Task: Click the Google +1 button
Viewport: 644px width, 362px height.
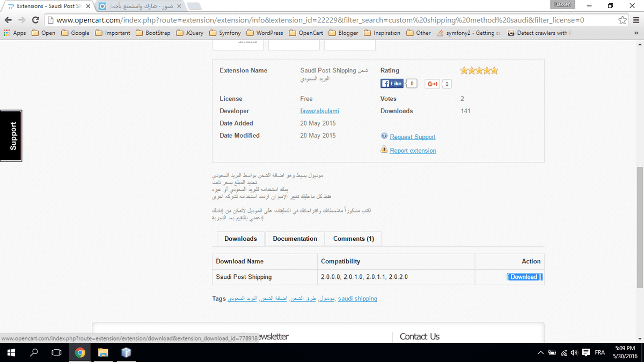Action: [432, 84]
